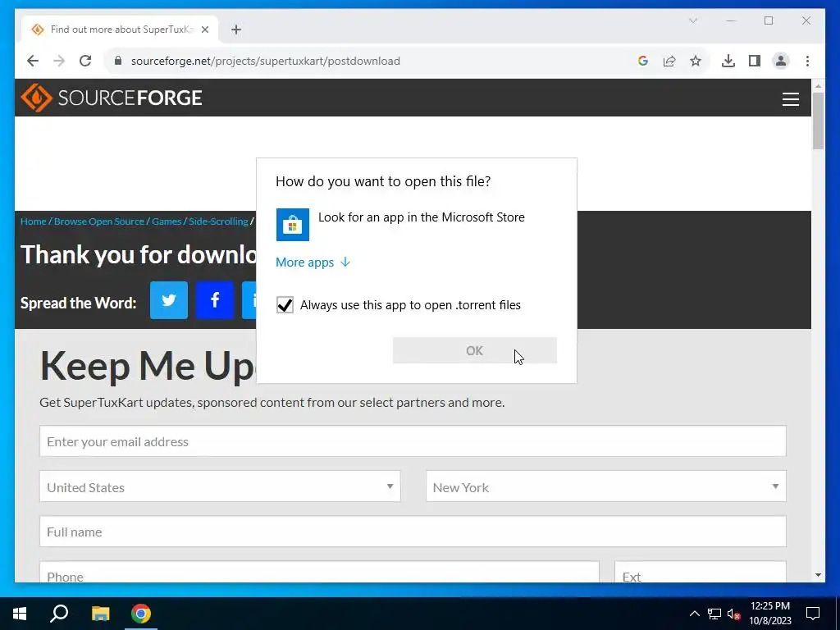Open the Google icon in address bar
Screen dimensions: 840x630
(643, 61)
